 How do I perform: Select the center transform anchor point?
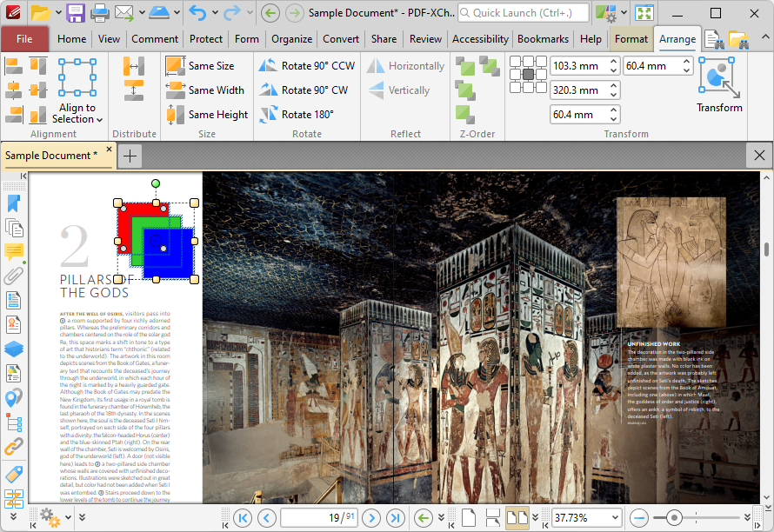point(528,75)
